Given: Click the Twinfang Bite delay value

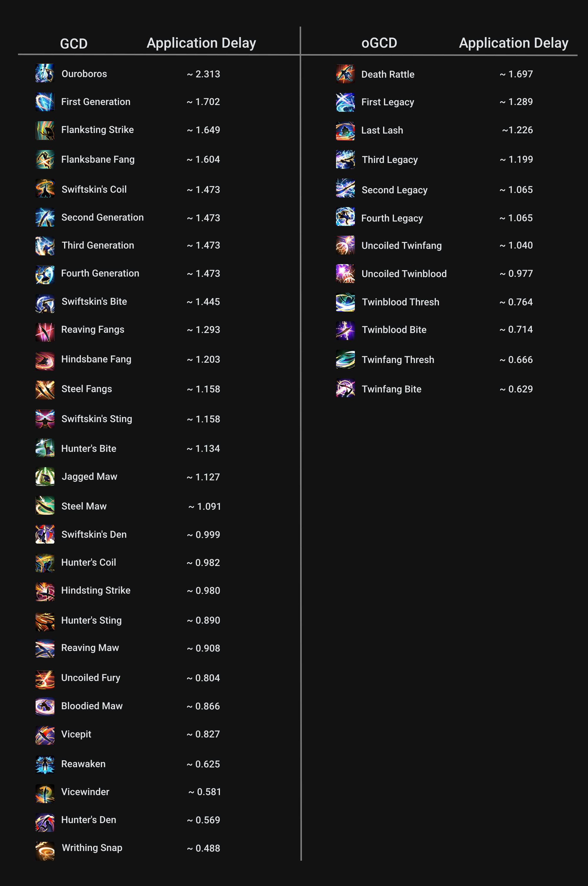Looking at the screenshot, I should [x=516, y=389].
